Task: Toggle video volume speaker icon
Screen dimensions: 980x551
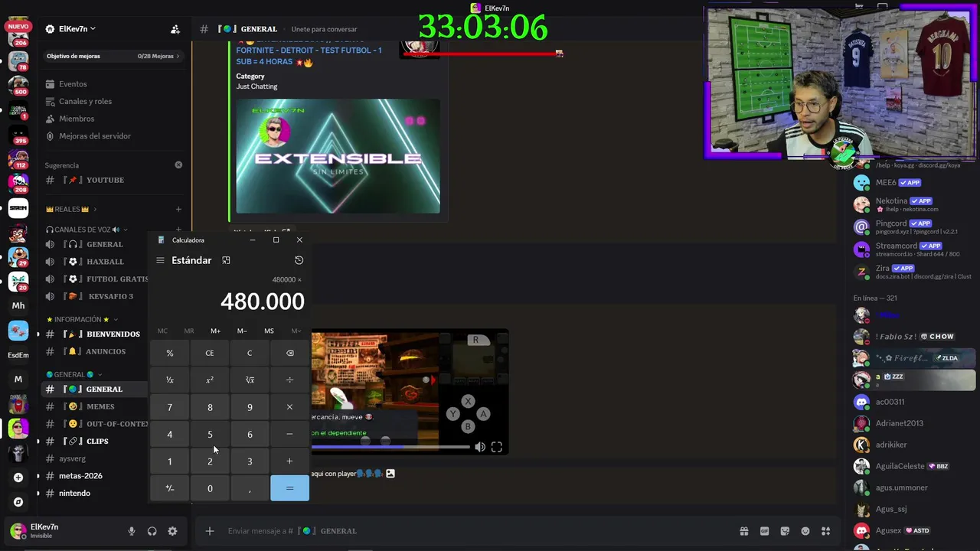Action: [480, 447]
